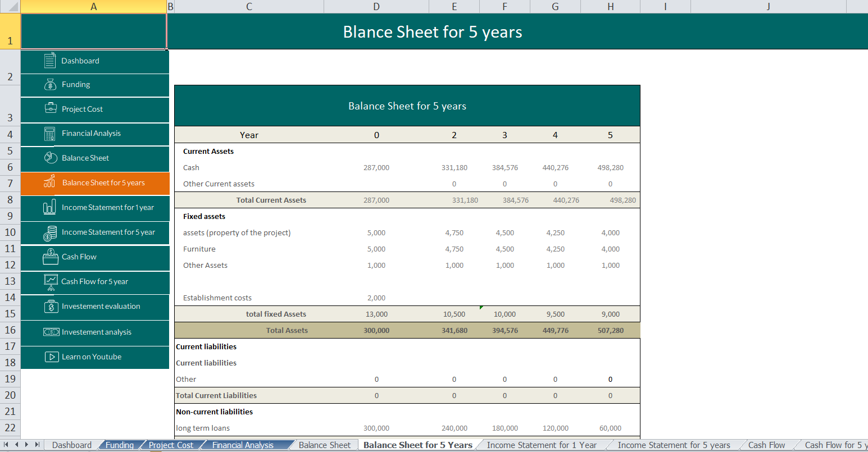
Task: Go to Income Statement for 1 year link
Action: pos(107,208)
